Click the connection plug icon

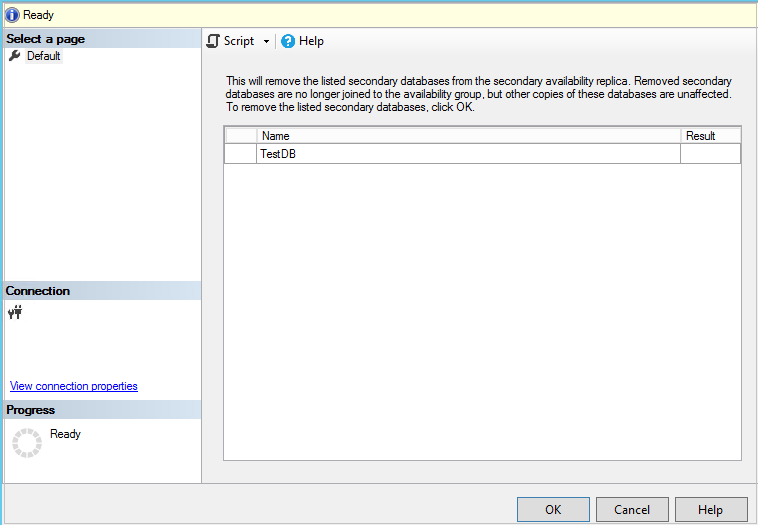click(15, 313)
